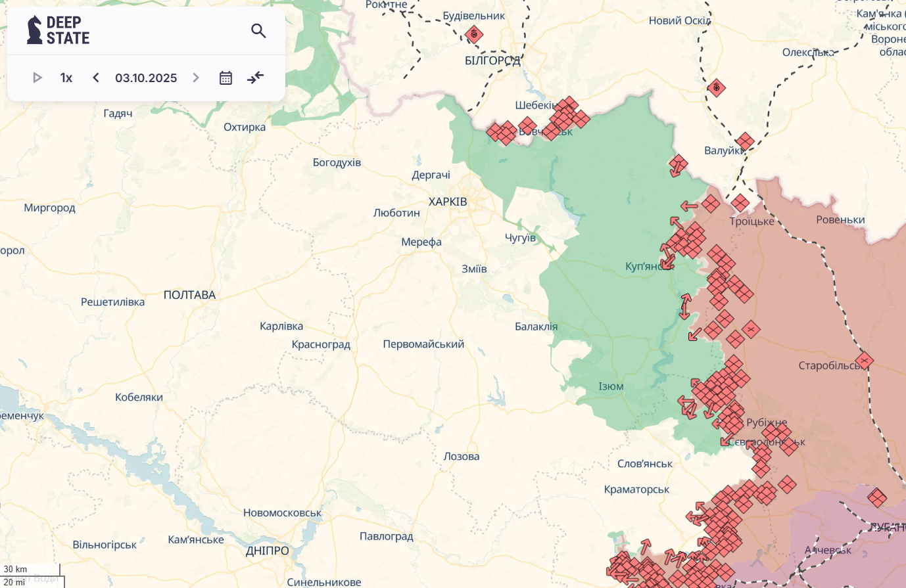The height and width of the screenshot is (588, 906).
Task: Change the 1x playback speed
Action: [66, 78]
